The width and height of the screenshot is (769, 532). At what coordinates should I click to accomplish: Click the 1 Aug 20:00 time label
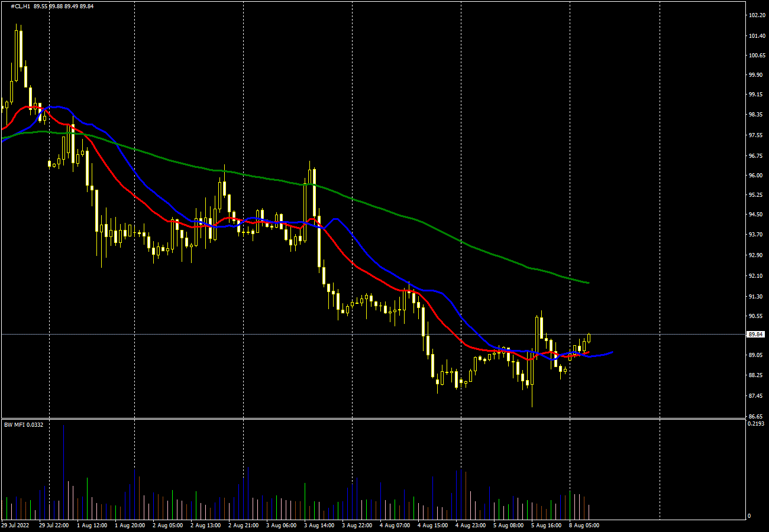pyautogui.click(x=130, y=525)
